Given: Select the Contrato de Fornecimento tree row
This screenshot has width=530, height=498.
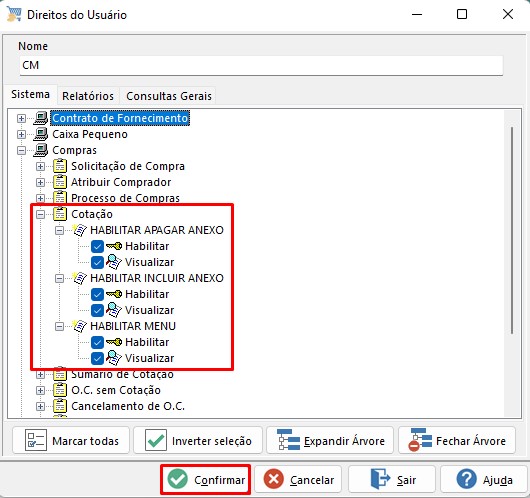Looking at the screenshot, I should tap(120, 118).
